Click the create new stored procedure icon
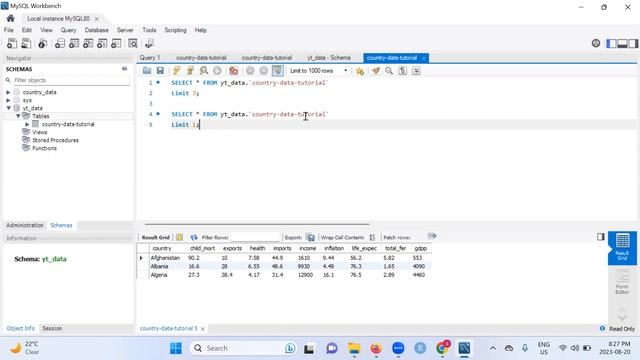 click(102, 43)
